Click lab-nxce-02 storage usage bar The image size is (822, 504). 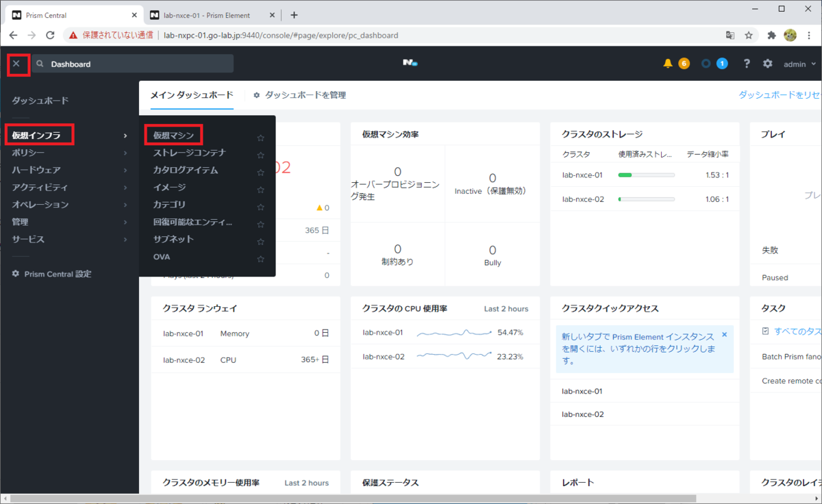(x=646, y=199)
